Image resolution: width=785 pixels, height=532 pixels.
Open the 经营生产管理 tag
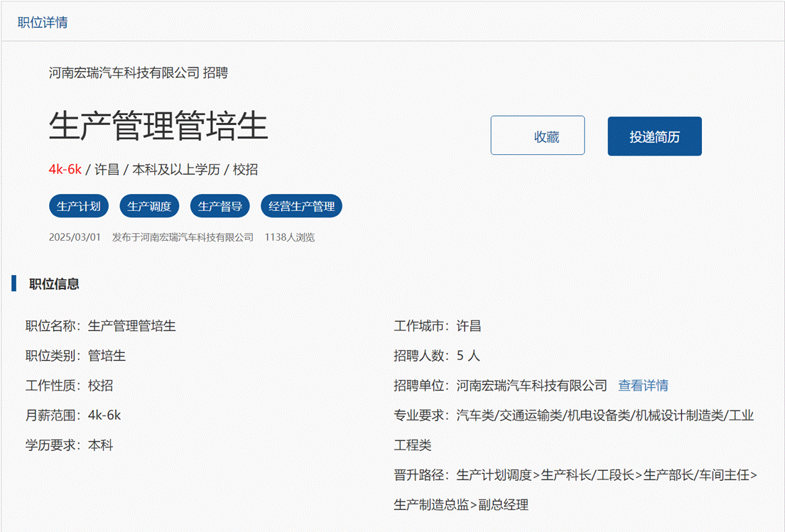pyautogui.click(x=301, y=207)
